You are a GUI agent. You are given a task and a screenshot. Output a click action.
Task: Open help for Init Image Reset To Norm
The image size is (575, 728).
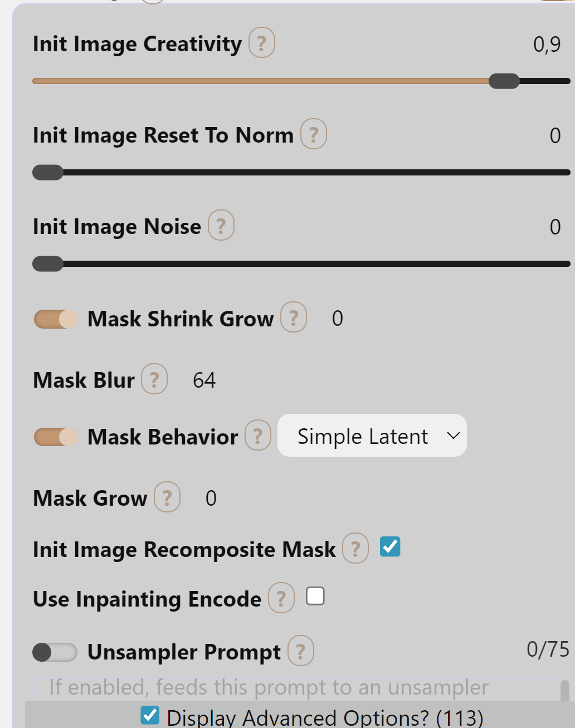coord(314,134)
